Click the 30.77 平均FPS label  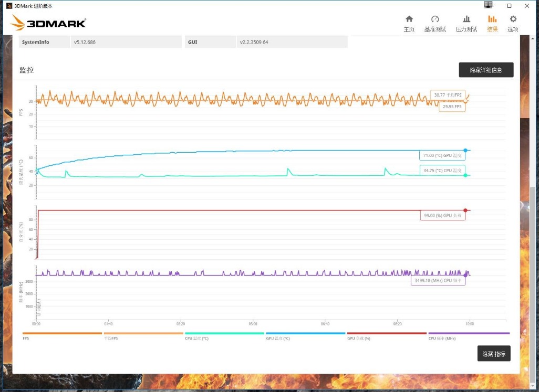(x=447, y=94)
